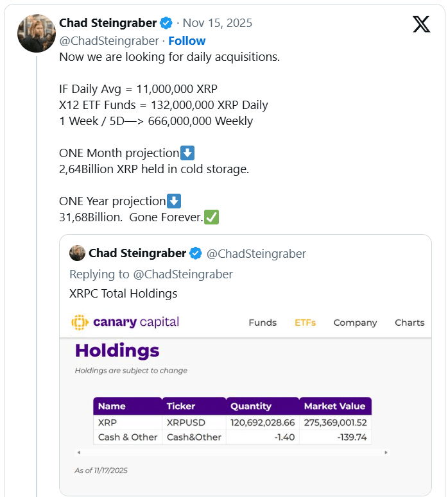Click the blue verified badge beside author name

click(x=166, y=23)
